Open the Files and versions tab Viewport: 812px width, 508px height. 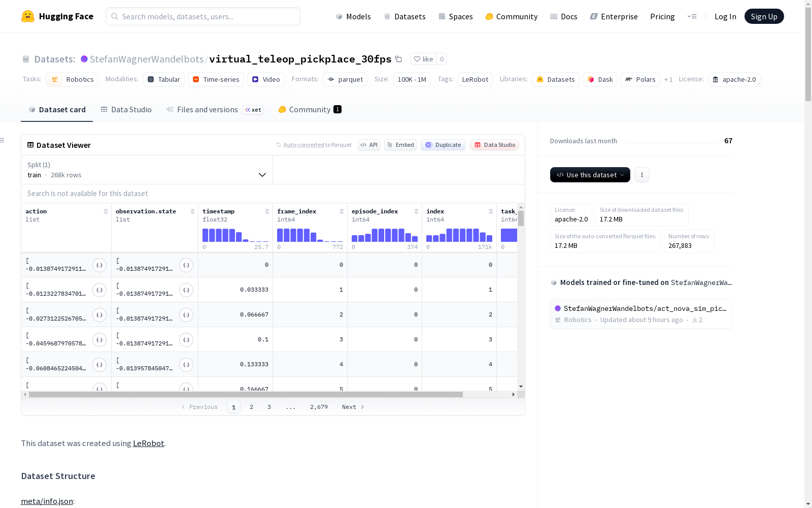pyautogui.click(x=215, y=110)
